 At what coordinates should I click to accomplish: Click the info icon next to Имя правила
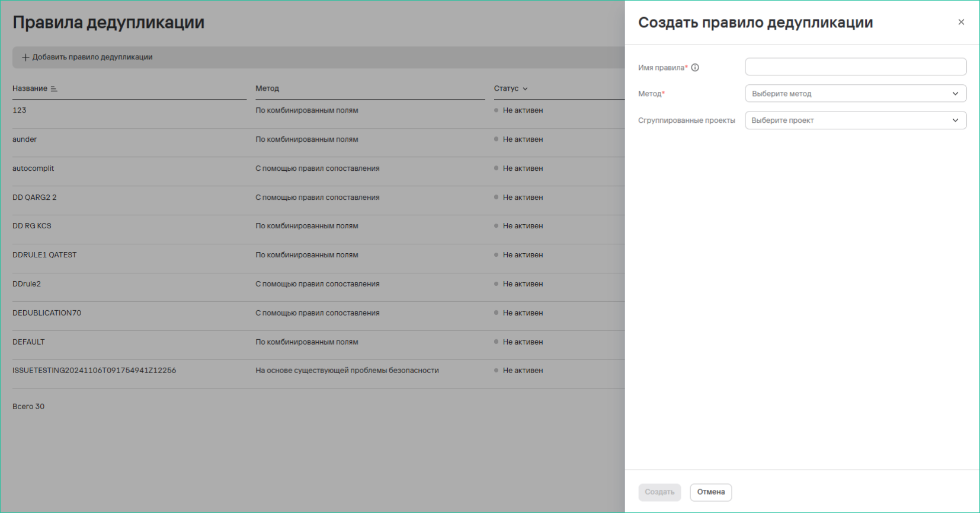(x=695, y=68)
